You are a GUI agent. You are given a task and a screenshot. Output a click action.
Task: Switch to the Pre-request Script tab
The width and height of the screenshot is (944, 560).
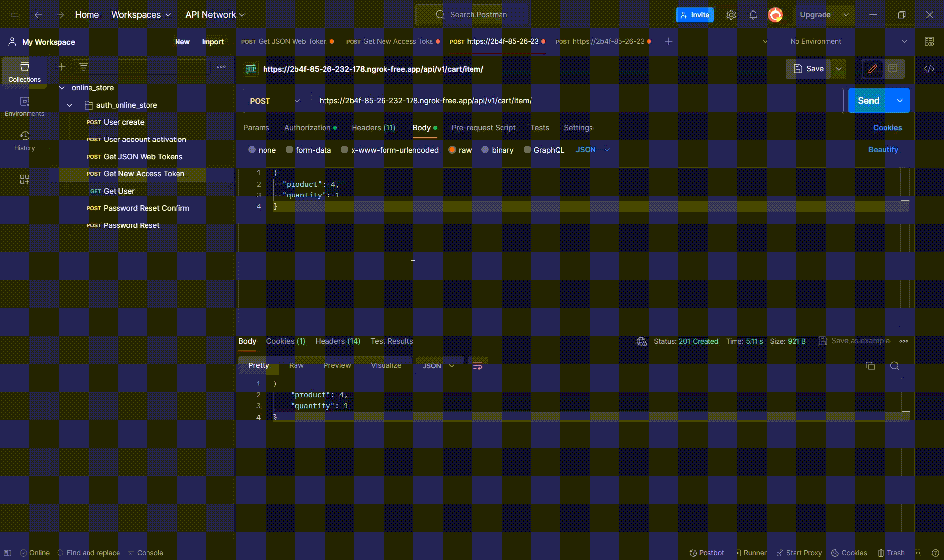(x=483, y=127)
